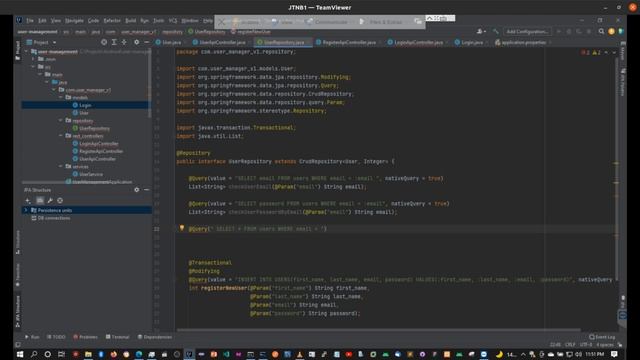Click Add Configuration button
This screenshot has width=640, height=360.
click(527, 31)
